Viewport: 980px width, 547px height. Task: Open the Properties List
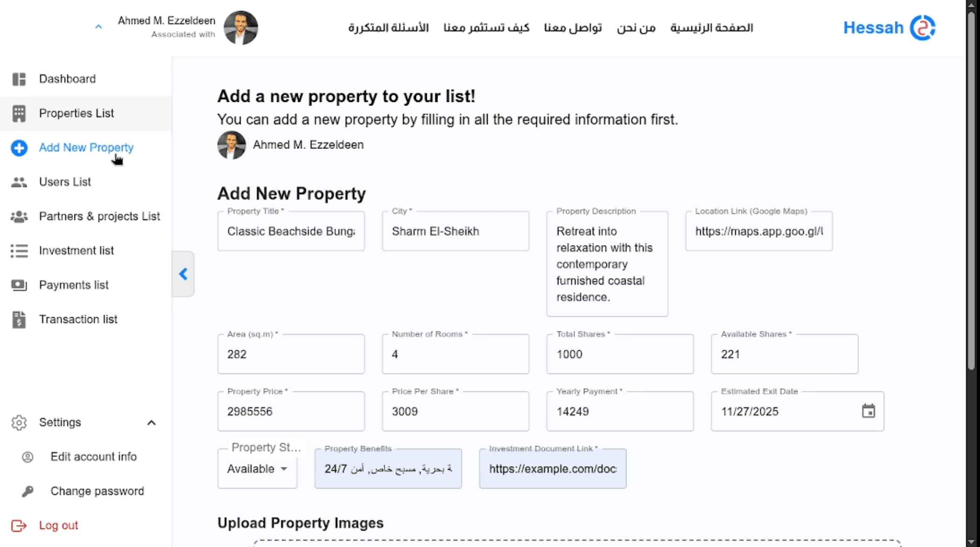(76, 113)
